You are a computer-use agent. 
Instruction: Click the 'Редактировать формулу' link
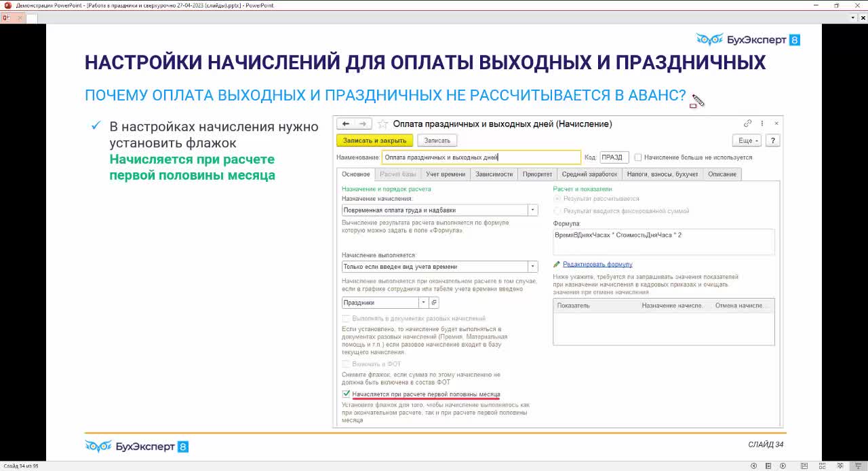(x=597, y=265)
